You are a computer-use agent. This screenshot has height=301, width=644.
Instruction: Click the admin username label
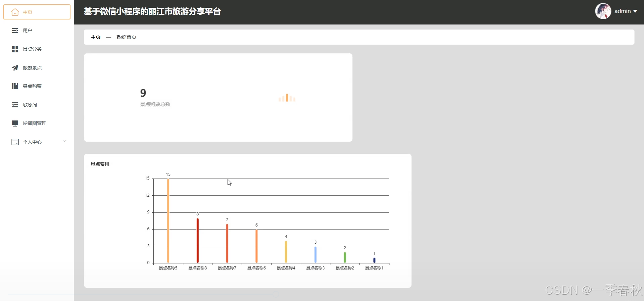pos(623,11)
